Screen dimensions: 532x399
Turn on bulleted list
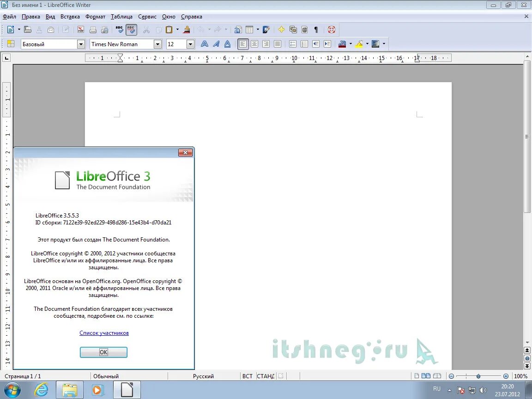[x=304, y=44]
